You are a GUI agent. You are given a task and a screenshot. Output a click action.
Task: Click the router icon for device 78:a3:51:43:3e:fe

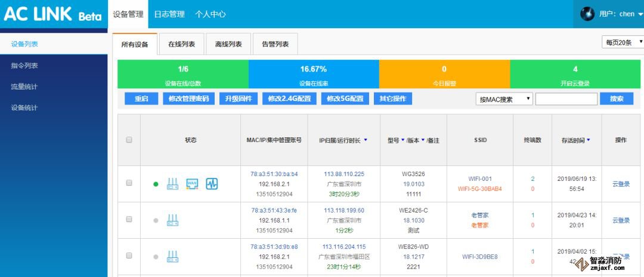point(172,220)
